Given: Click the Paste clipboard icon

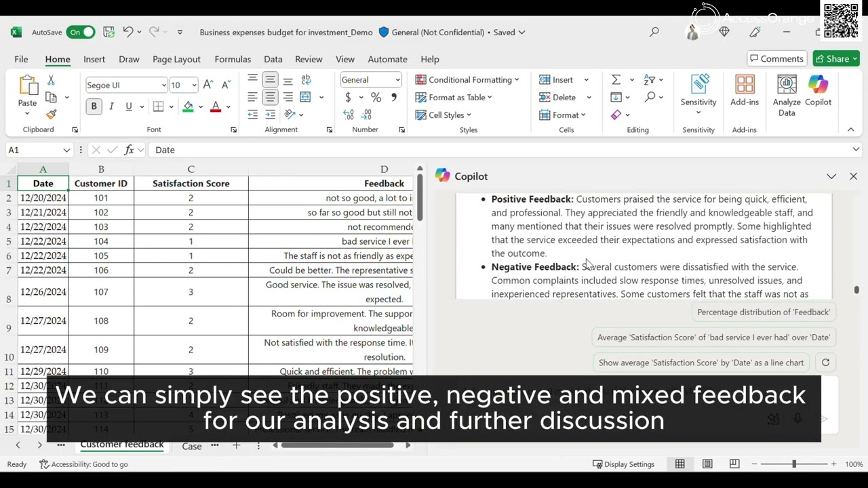Looking at the screenshot, I should tap(27, 85).
